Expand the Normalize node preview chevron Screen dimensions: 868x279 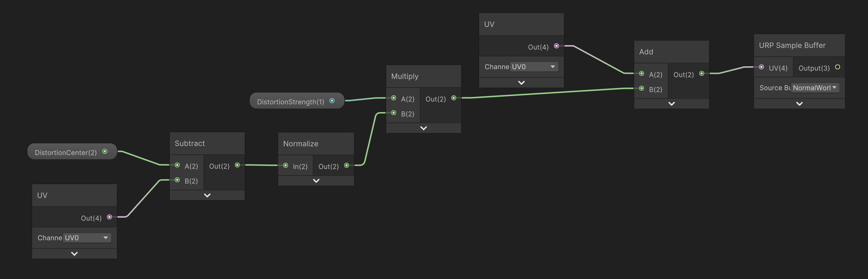coord(316,181)
